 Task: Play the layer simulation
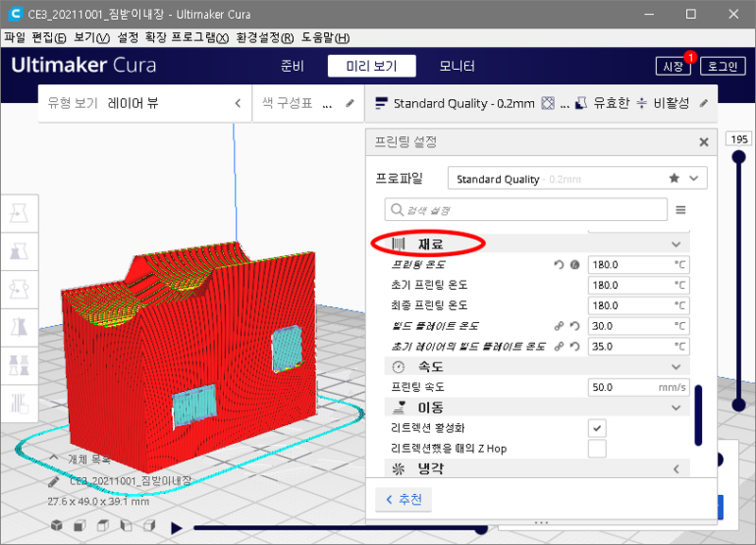177,528
